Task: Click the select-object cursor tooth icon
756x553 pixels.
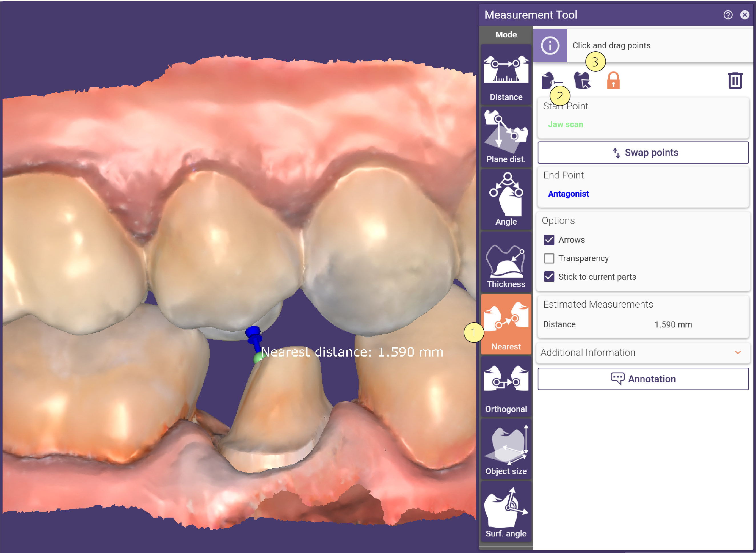Action: (582, 81)
